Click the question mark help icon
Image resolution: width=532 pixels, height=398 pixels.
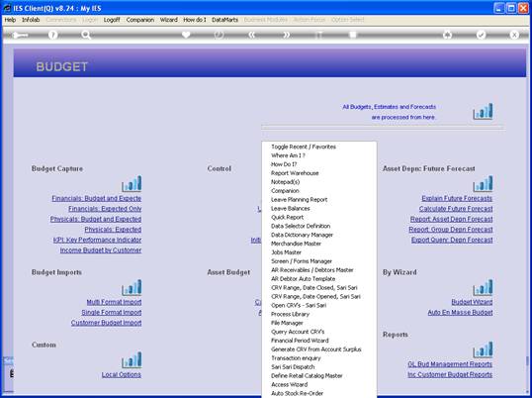click(x=52, y=35)
